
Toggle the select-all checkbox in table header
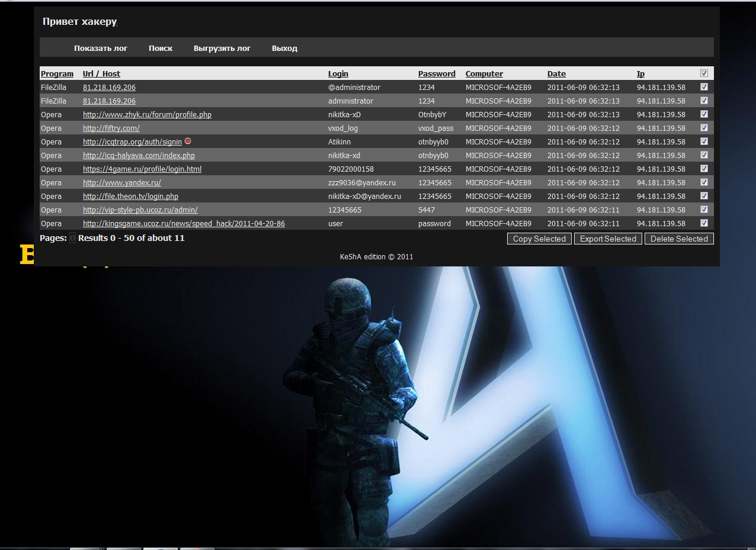pyautogui.click(x=704, y=73)
